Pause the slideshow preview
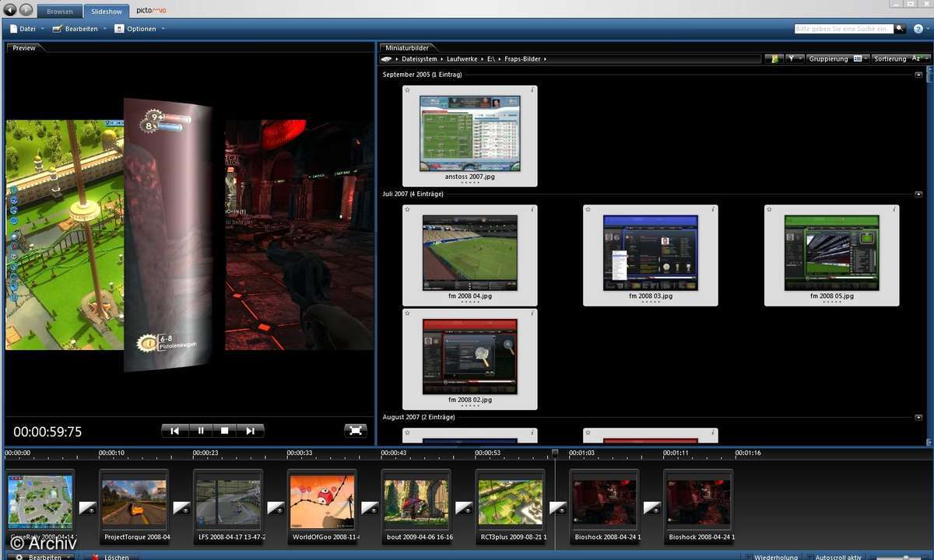This screenshot has height=560, width=934. click(x=201, y=430)
